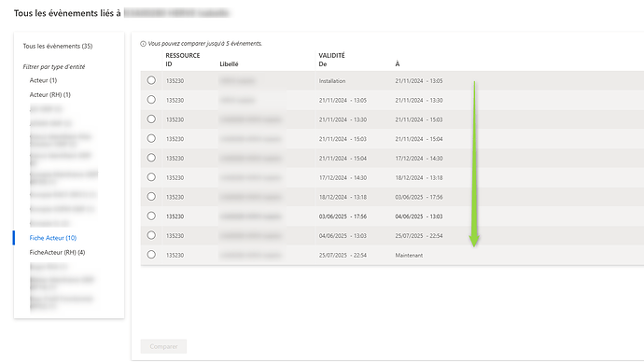Select radio for row starting 21/11/2024 - 13:05
Viewport: 644px width, 363px height.
tap(151, 100)
